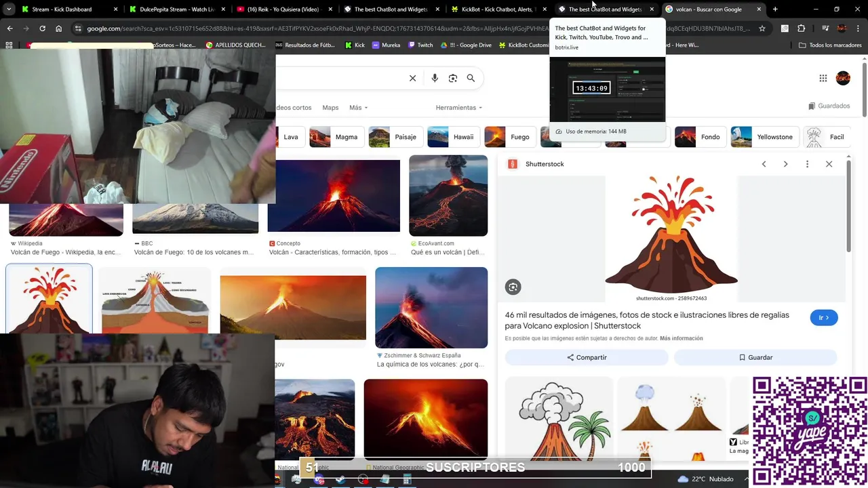Open the weather widget showing 22°C Nublado

(705, 479)
